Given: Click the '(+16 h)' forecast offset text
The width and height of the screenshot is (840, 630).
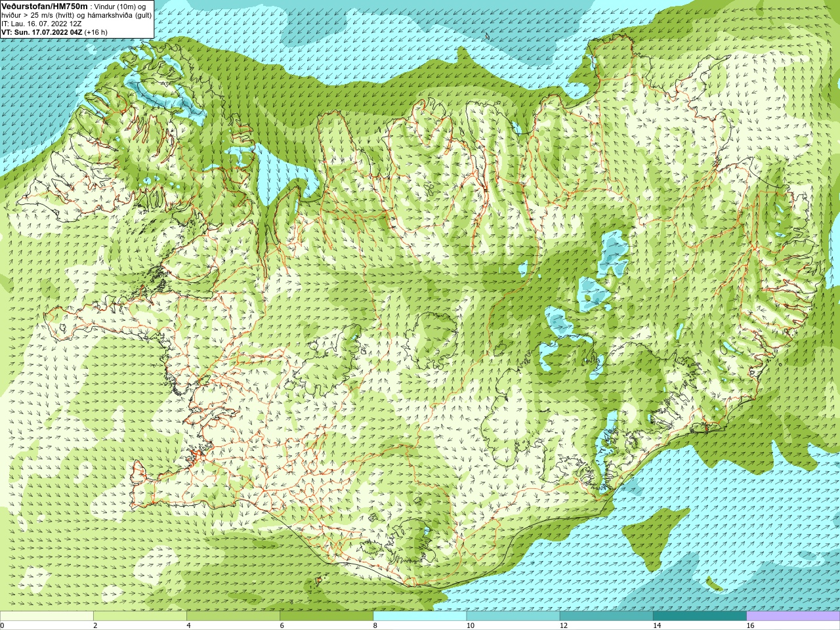Looking at the screenshot, I should coord(96,32).
